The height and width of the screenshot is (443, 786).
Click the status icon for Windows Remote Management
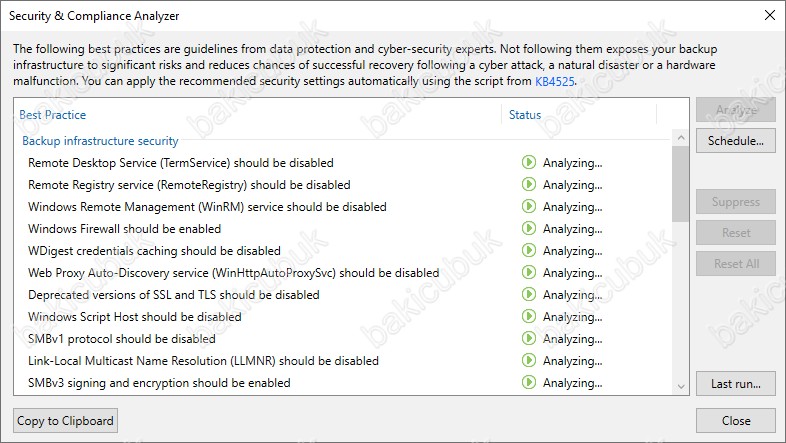(529, 207)
